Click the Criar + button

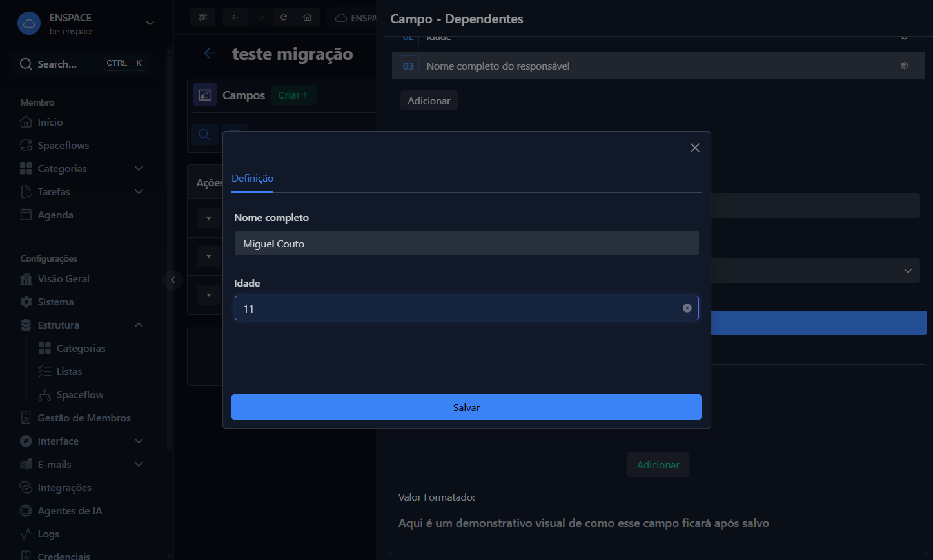pyautogui.click(x=293, y=95)
